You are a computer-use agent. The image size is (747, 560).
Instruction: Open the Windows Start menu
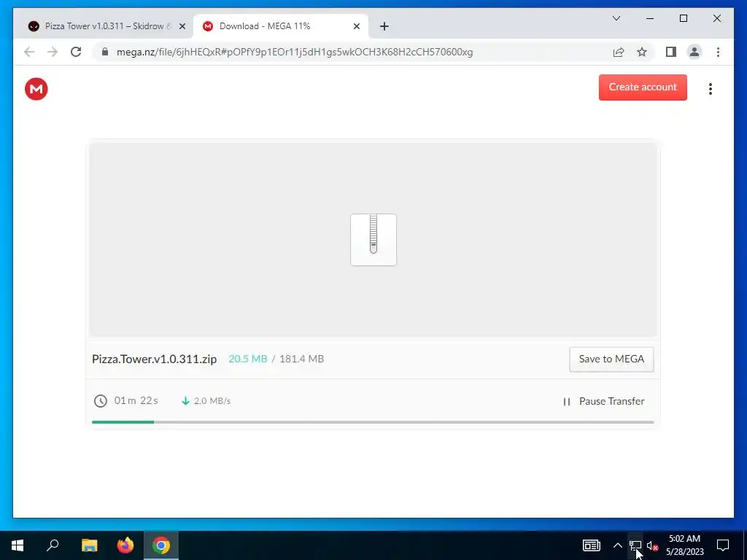18,545
